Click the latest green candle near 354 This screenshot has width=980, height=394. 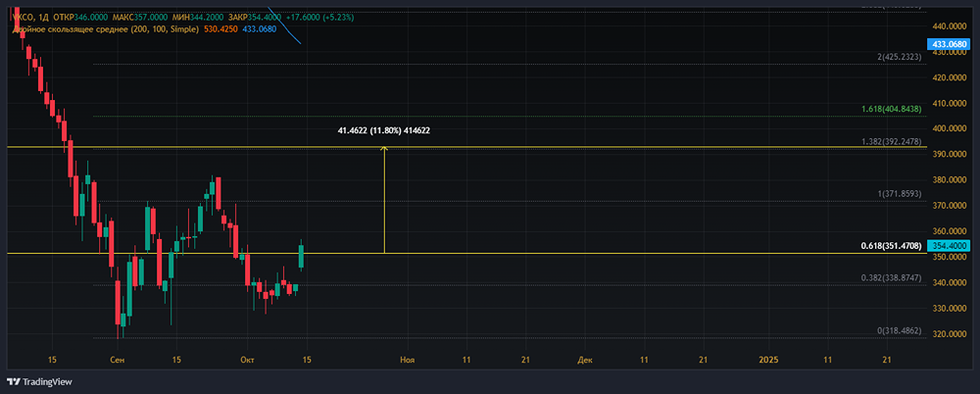pyautogui.click(x=301, y=257)
